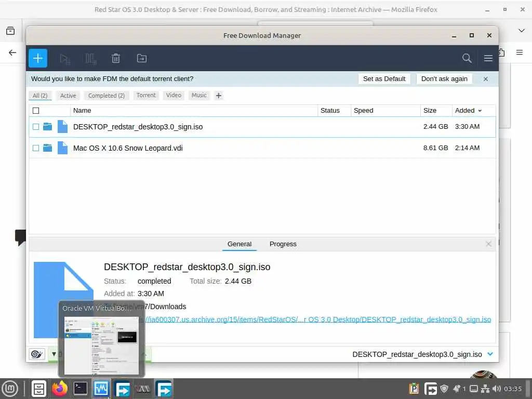Click file icon of Mac OS X vdi row

[62, 148]
